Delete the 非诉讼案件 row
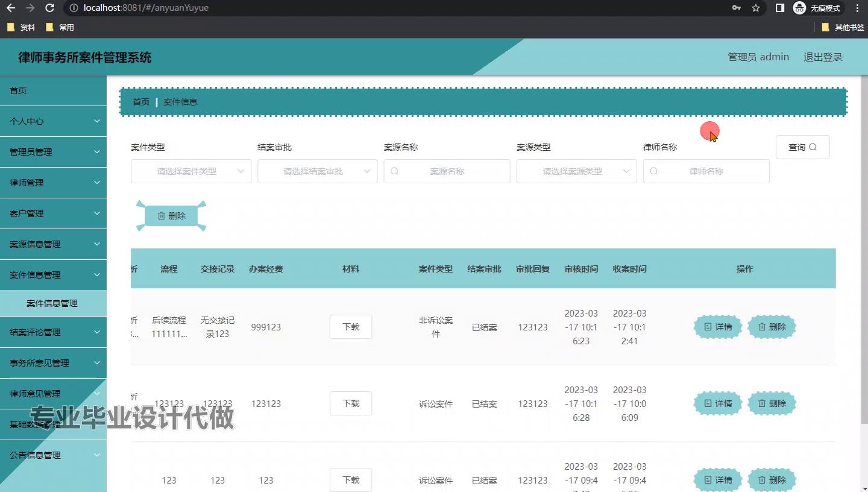 (772, 327)
